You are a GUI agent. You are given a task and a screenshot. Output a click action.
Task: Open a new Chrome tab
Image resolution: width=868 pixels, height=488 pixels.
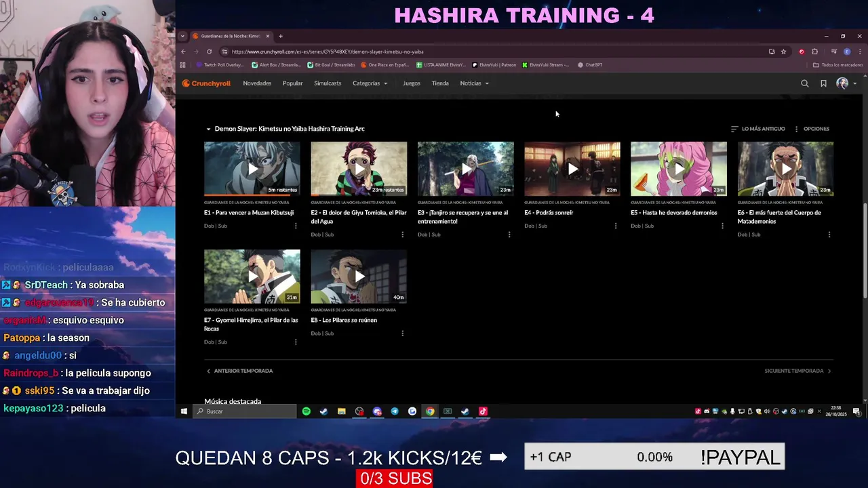[281, 36]
